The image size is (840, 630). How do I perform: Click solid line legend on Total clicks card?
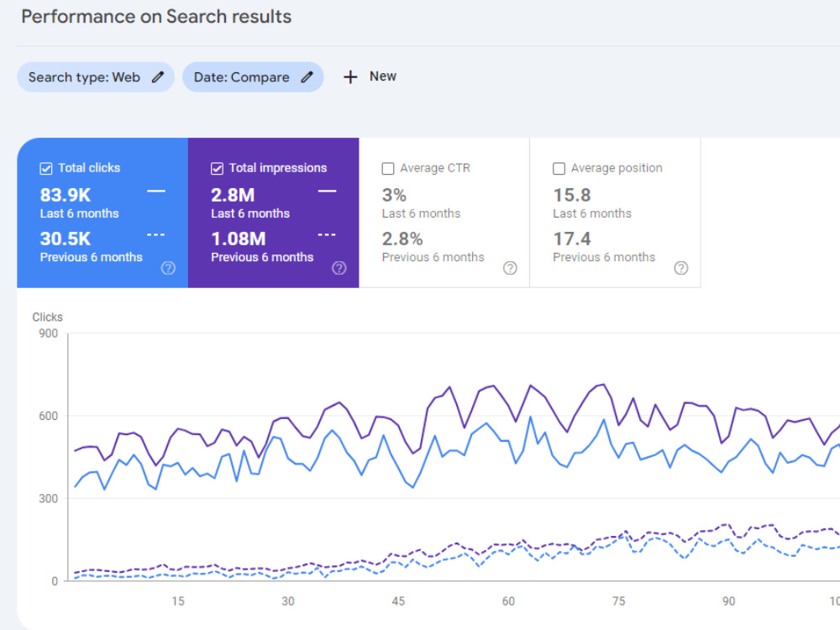pos(156,191)
